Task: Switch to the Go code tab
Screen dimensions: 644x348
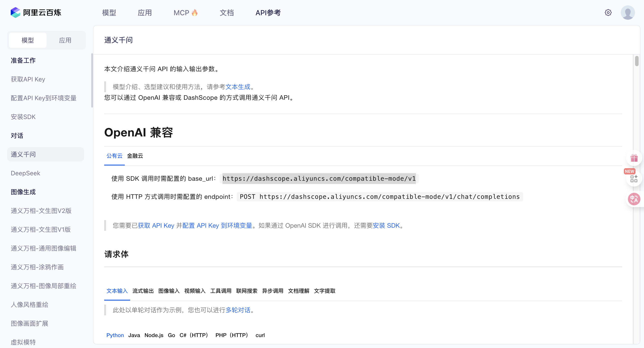Action: [171, 335]
